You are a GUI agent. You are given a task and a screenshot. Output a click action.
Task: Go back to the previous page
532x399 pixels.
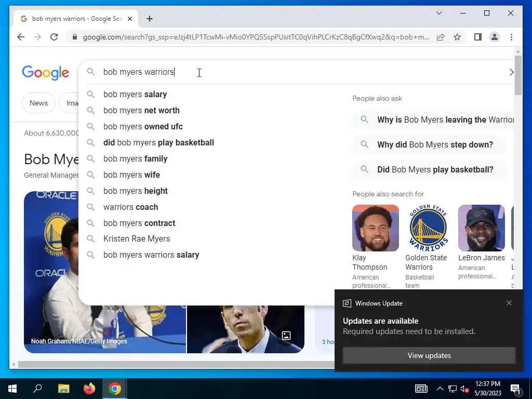click(x=21, y=37)
